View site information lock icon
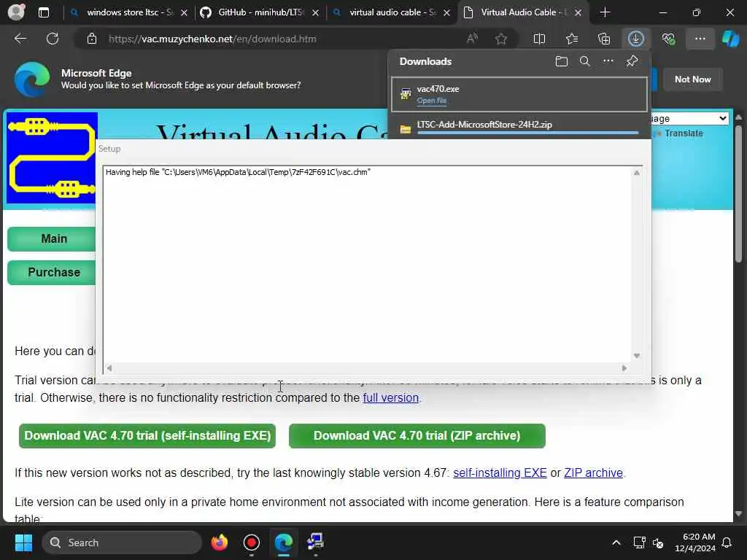The image size is (747, 560). [91, 39]
